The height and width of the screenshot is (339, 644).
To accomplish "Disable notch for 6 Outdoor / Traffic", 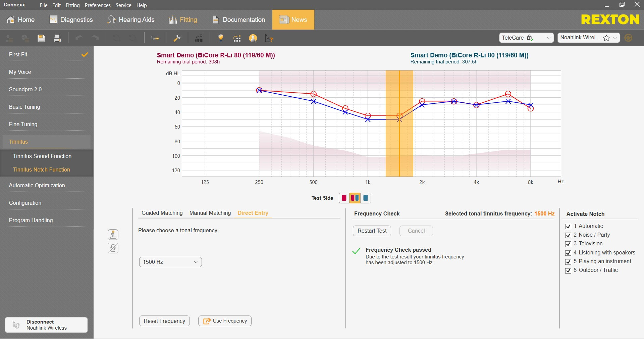I will (568, 271).
